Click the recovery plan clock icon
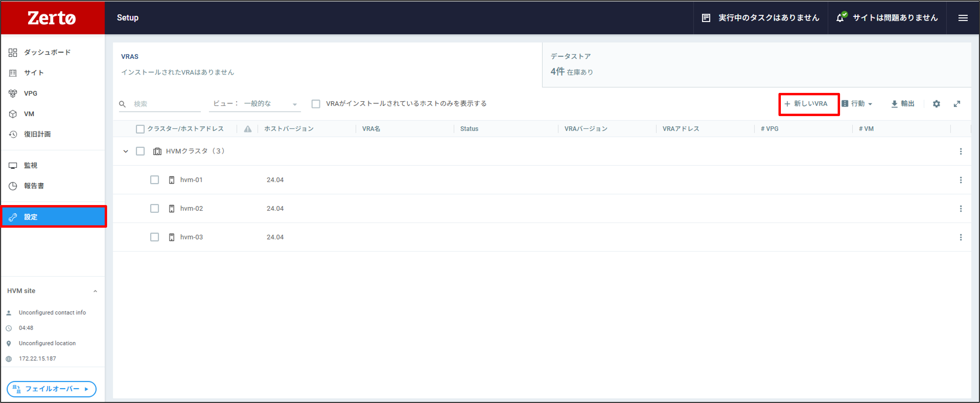The image size is (980, 403). click(13, 134)
